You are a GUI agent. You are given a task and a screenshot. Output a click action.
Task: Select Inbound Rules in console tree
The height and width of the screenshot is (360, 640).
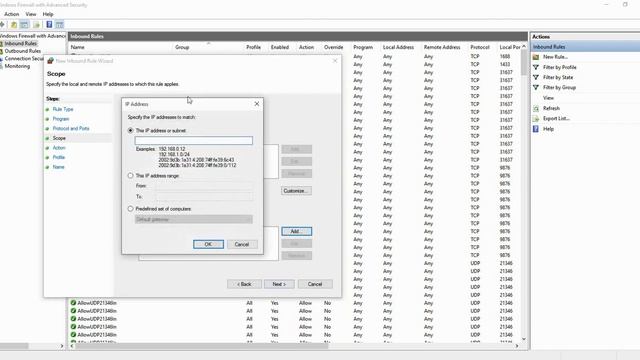(x=20, y=43)
